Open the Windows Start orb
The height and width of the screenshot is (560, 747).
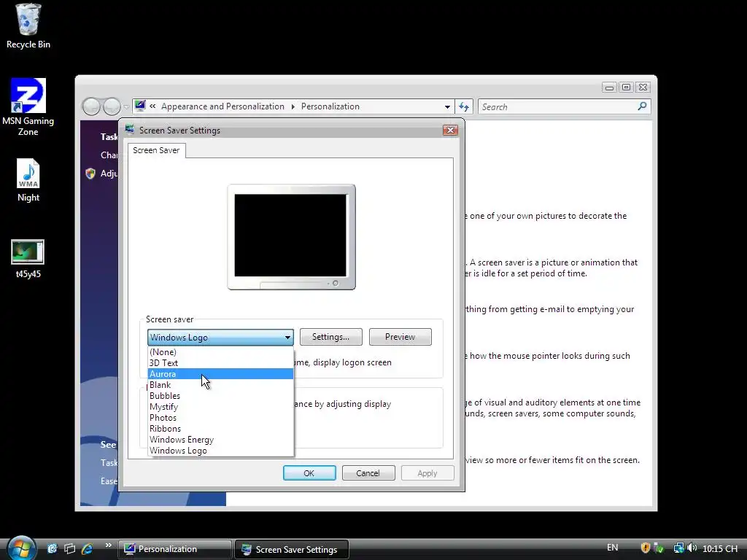(x=21, y=548)
